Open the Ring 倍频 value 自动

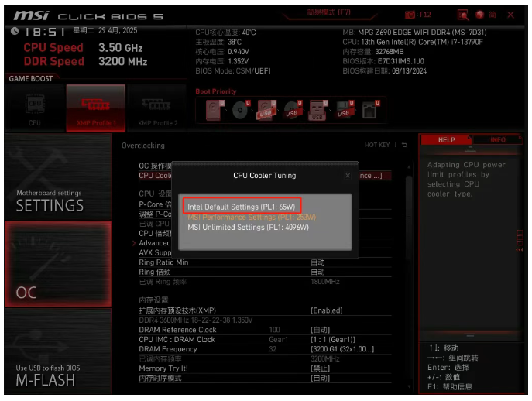coord(317,272)
